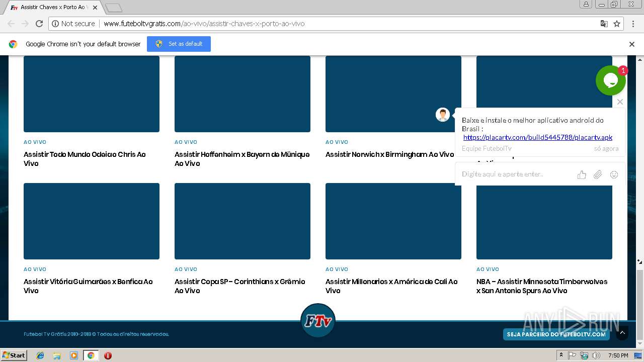Open the Action Center flag icon
The height and width of the screenshot is (362, 644).
point(572,355)
